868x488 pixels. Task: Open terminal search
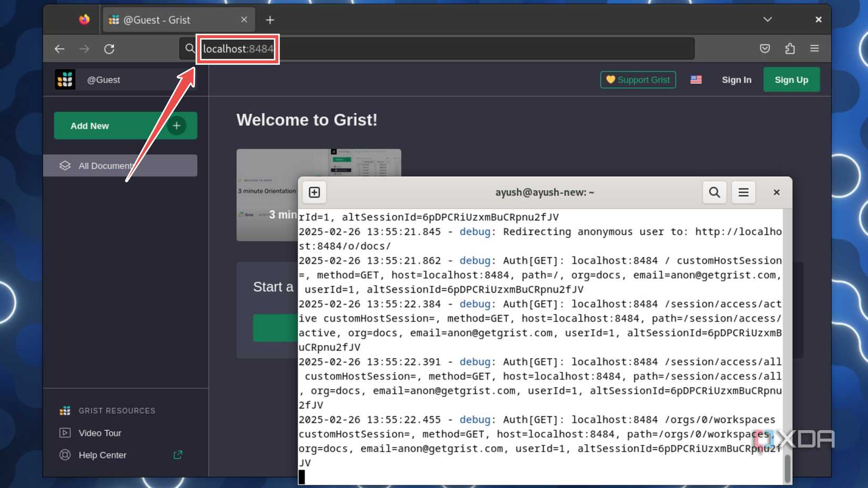(x=714, y=192)
